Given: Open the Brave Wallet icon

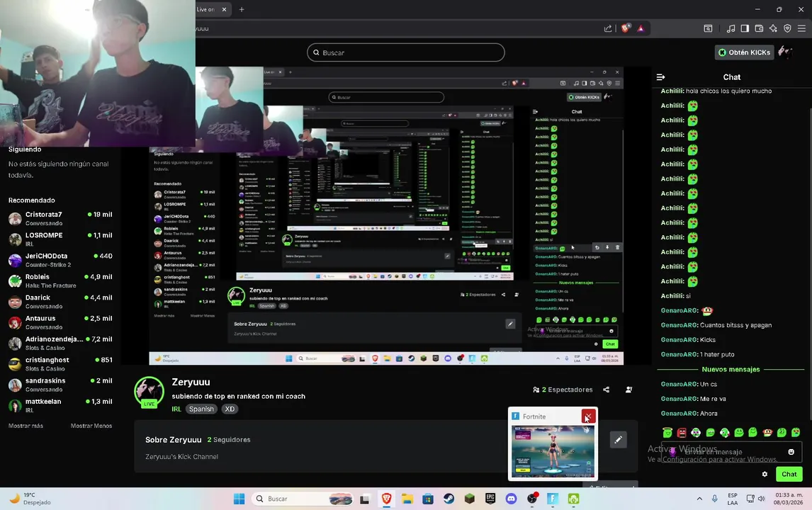Looking at the screenshot, I should tap(759, 28).
